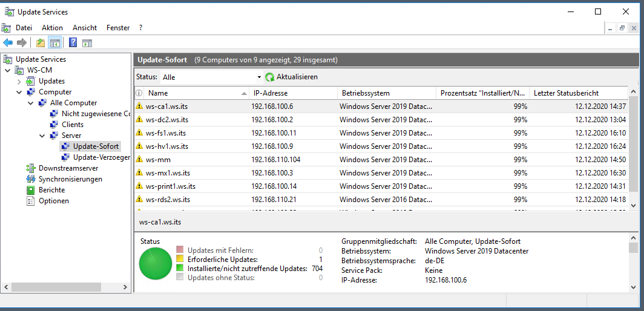Click the Update Services root node icon
This screenshot has height=311, width=644.
point(8,59)
